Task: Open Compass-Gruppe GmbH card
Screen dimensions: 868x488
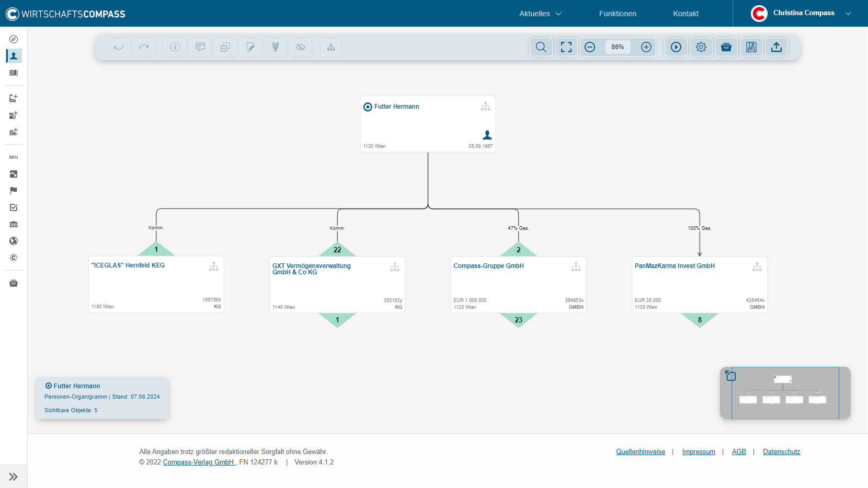Action: coord(488,266)
